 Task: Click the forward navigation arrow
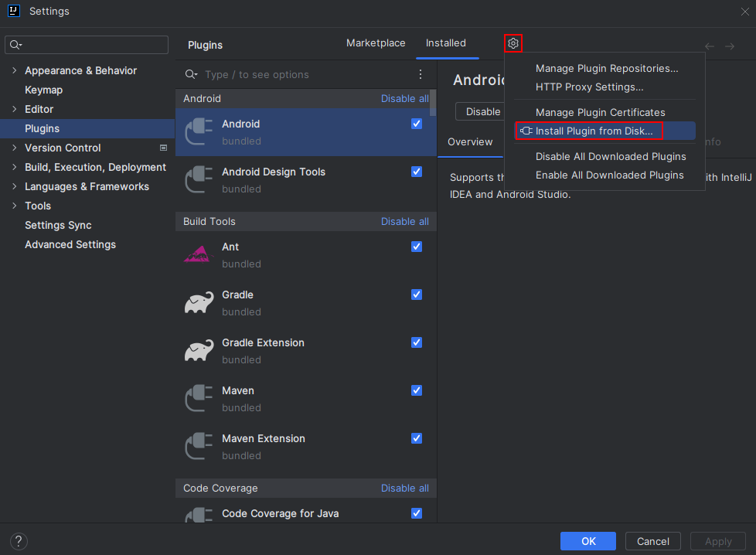click(x=730, y=46)
